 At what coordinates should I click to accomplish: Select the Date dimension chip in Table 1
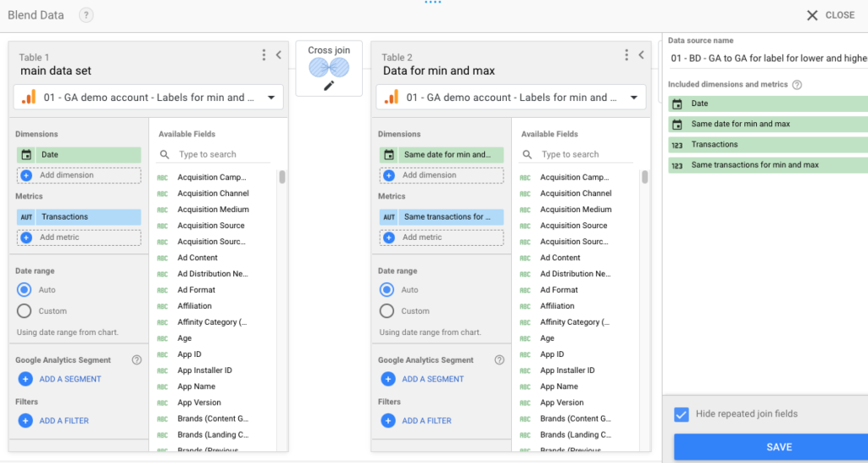click(79, 154)
